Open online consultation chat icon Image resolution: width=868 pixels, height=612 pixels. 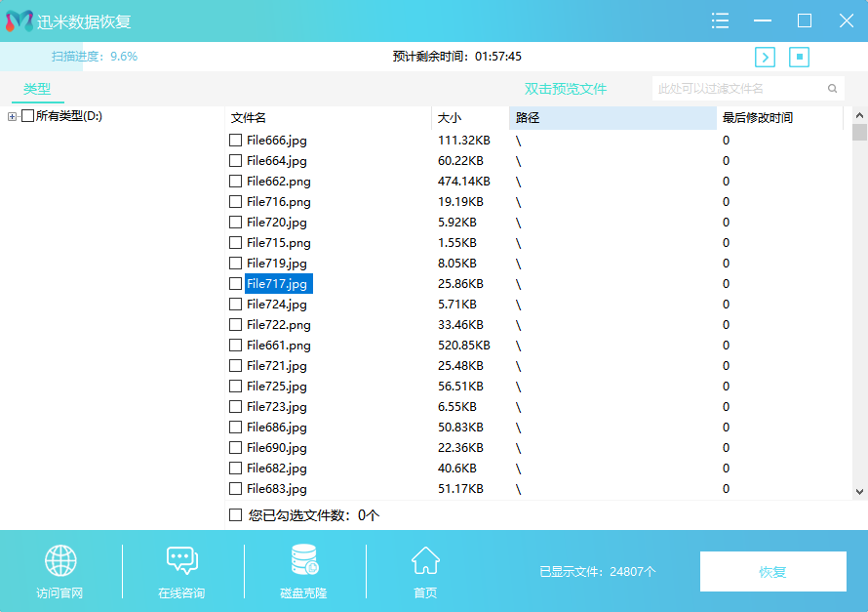tap(181, 561)
